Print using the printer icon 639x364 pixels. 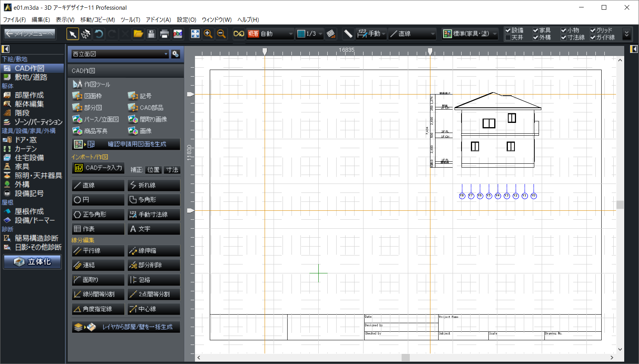click(x=164, y=34)
